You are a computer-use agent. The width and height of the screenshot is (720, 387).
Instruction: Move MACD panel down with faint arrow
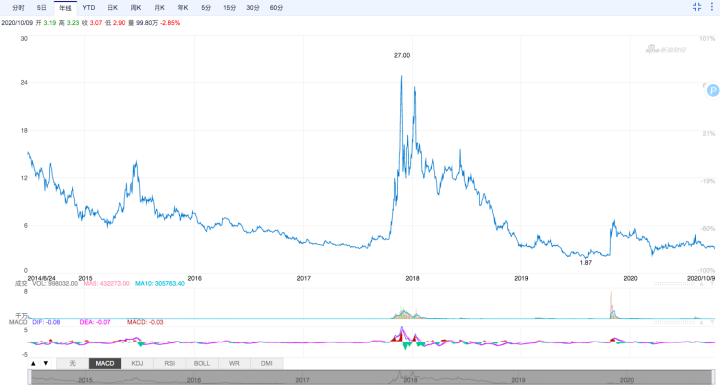click(x=712, y=322)
